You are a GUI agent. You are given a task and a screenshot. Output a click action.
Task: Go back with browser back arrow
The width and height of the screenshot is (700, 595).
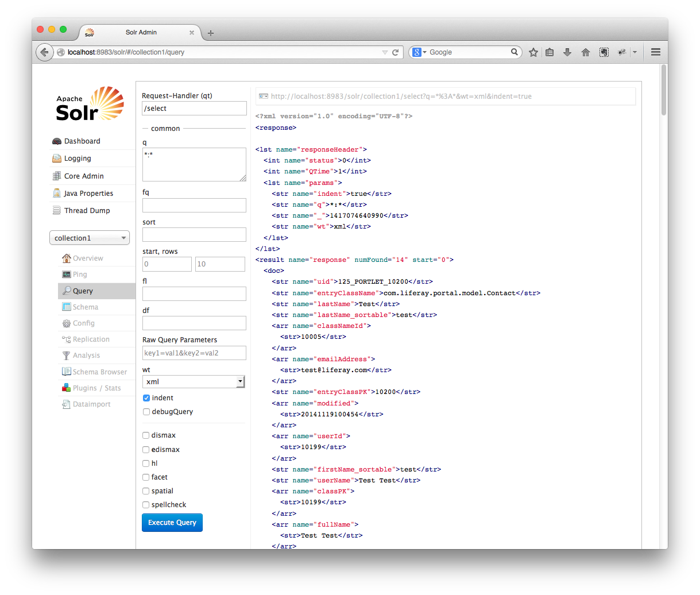45,52
